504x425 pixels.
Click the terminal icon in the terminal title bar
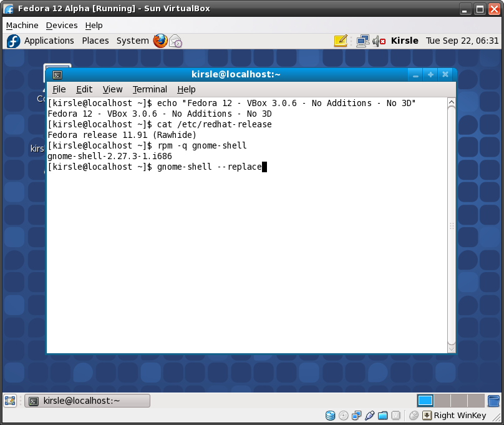(x=57, y=75)
